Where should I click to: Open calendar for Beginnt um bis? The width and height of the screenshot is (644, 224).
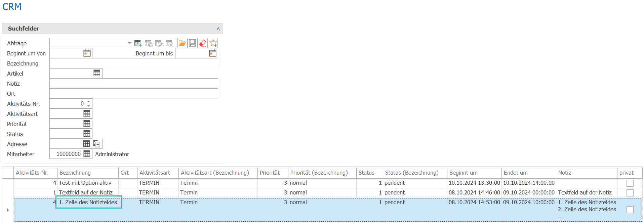pyautogui.click(x=213, y=53)
